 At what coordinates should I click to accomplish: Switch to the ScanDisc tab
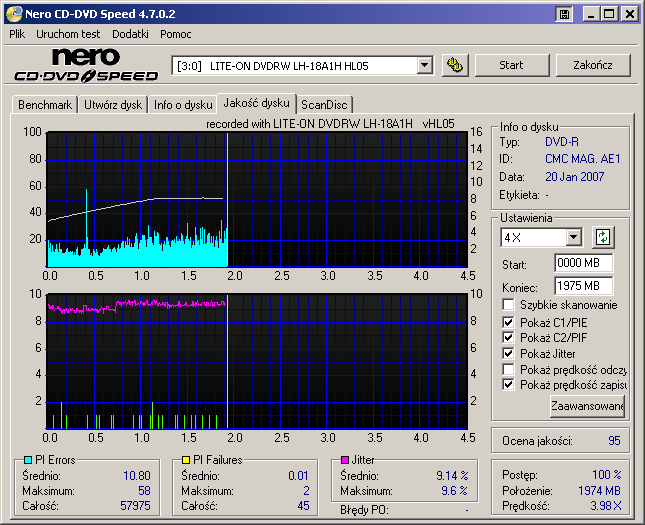pos(324,105)
